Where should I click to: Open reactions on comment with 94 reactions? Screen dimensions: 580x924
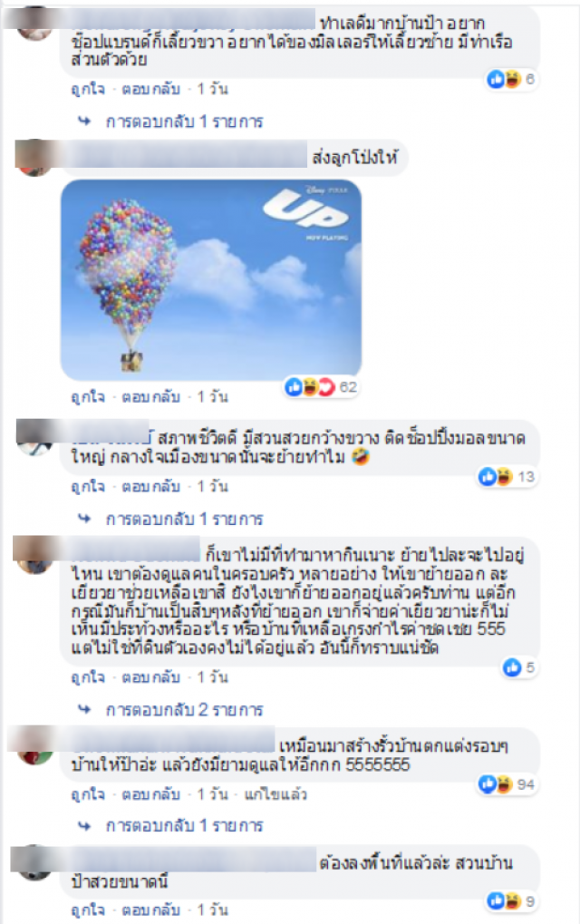pos(507,785)
